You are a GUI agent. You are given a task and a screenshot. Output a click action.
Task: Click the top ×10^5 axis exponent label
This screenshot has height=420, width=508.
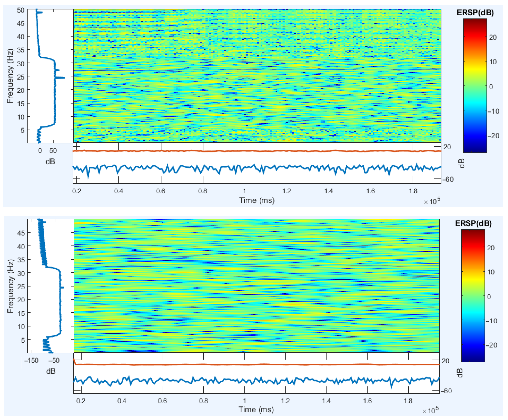tap(432, 201)
